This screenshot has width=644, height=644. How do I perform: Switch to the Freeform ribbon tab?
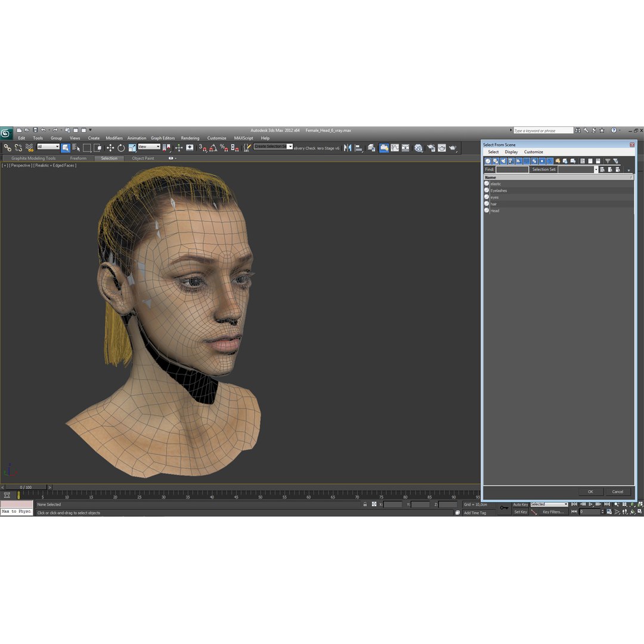click(x=78, y=158)
